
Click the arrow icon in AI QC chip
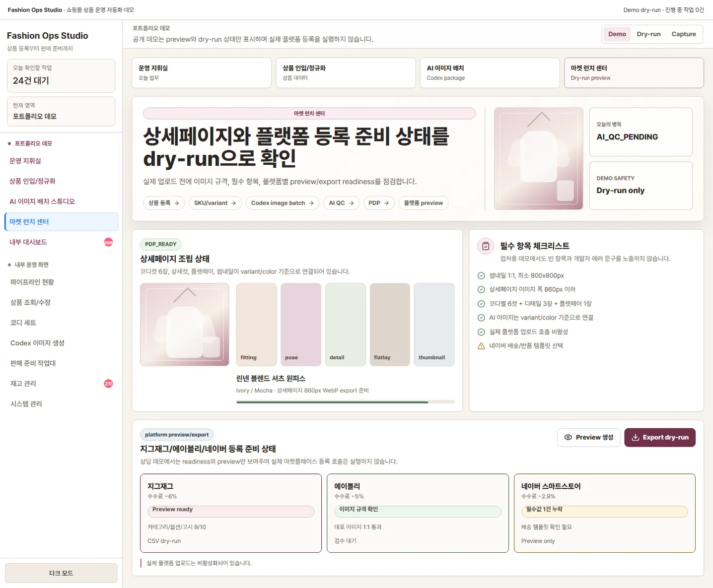coord(351,203)
